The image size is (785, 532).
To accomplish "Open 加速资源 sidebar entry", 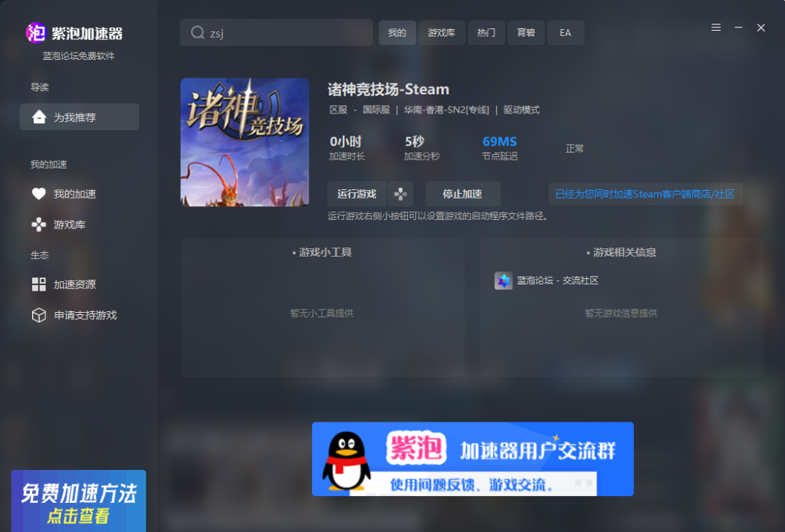I will 74,284.
